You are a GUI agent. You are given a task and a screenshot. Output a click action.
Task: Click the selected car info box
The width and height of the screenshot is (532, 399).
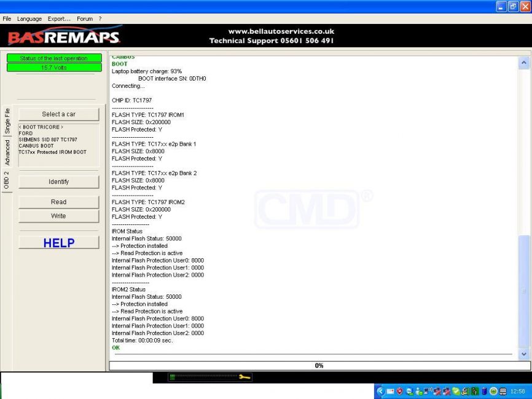click(x=59, y=145)
